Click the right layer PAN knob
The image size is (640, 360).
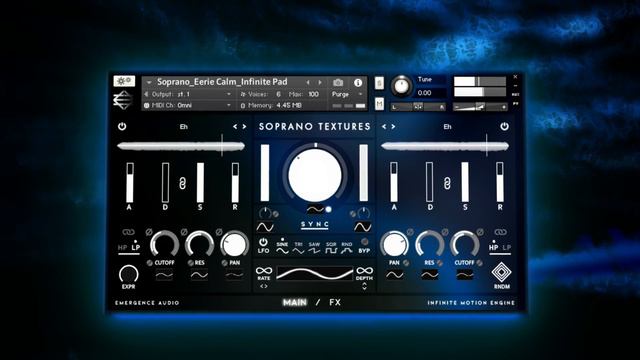(394, 244)
